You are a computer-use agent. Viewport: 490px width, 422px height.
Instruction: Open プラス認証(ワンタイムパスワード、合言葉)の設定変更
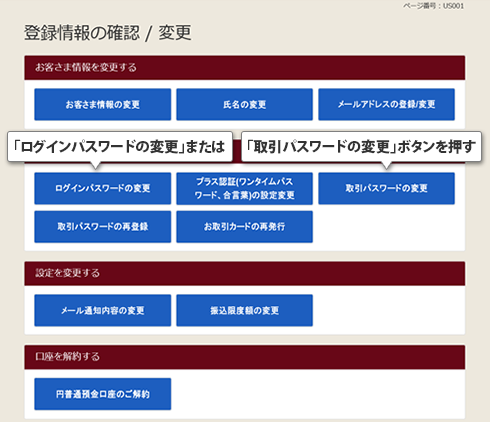point(244,188)
